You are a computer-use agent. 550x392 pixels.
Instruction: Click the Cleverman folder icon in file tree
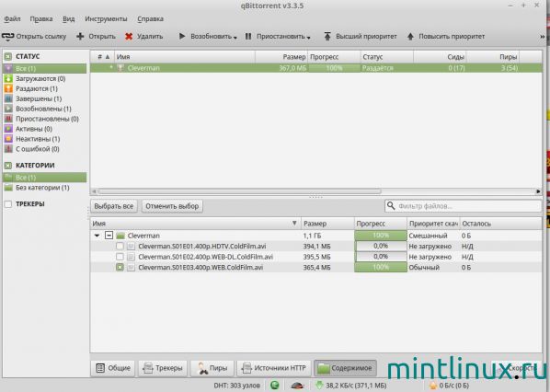120,236
